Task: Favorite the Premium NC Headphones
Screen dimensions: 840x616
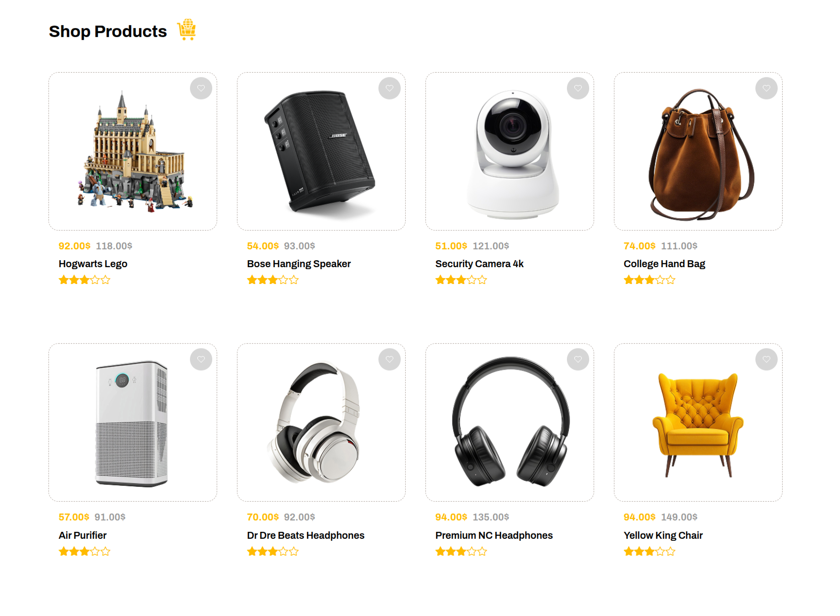Action: [578, 359]
